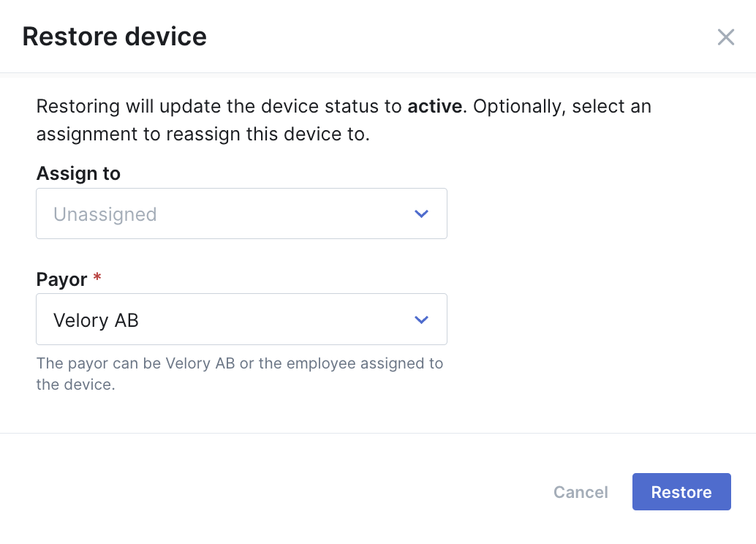Open the Payor dropdown showing Velory AB

tap(241, 320)
